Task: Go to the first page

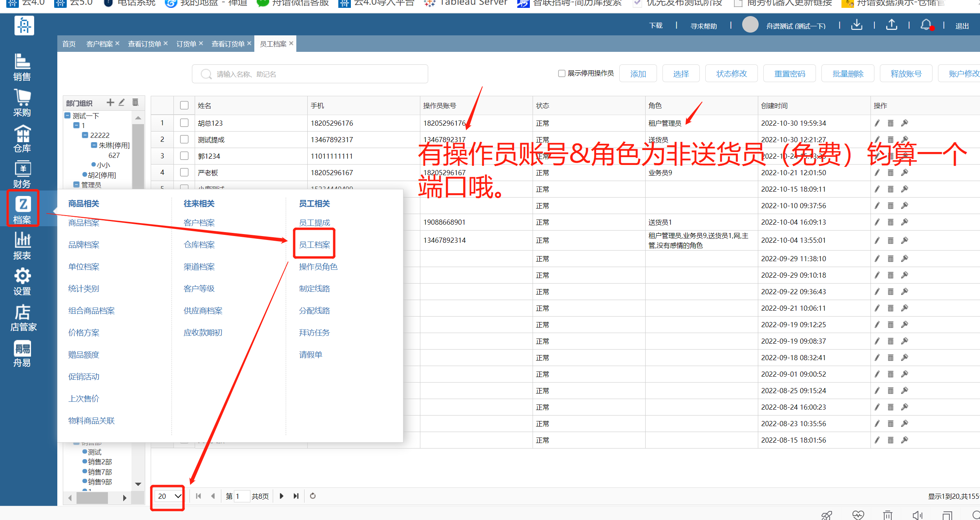Action: [x=199, y=496]
